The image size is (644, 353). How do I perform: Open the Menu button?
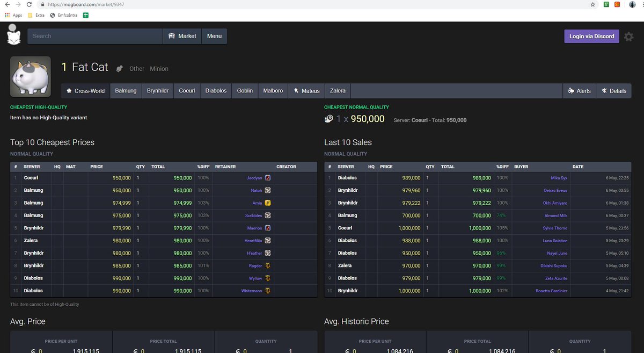214,36
